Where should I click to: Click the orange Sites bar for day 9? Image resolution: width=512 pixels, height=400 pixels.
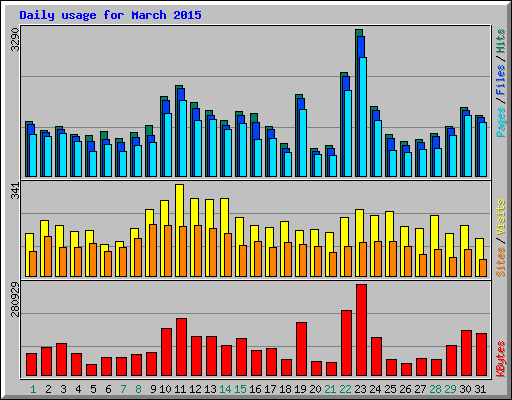click(x=153, y=250)
